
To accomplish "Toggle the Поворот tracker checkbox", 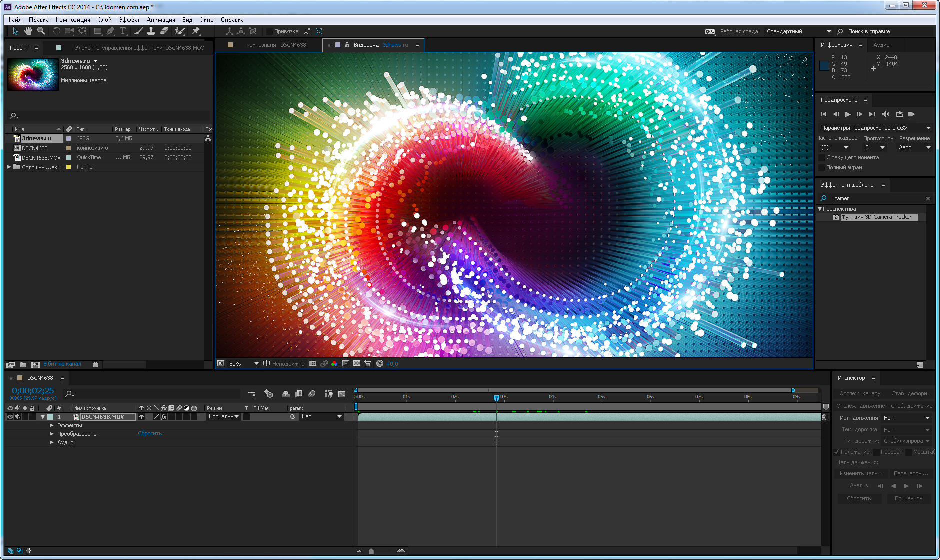I will pos(876,452).
